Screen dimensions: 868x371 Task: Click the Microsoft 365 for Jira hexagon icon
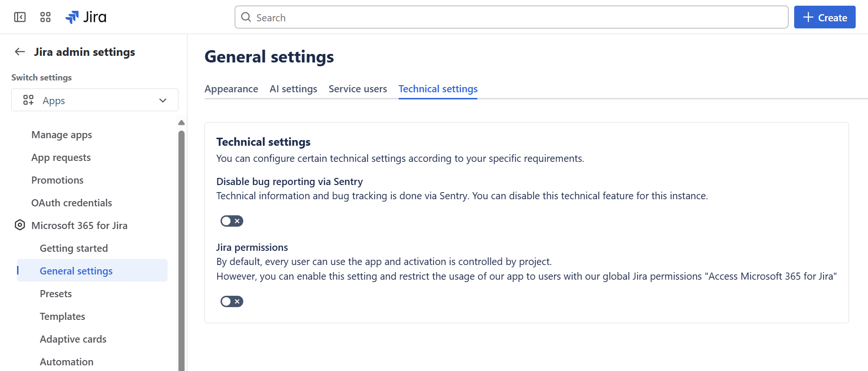pyautogui.click(x=20, y=225)
